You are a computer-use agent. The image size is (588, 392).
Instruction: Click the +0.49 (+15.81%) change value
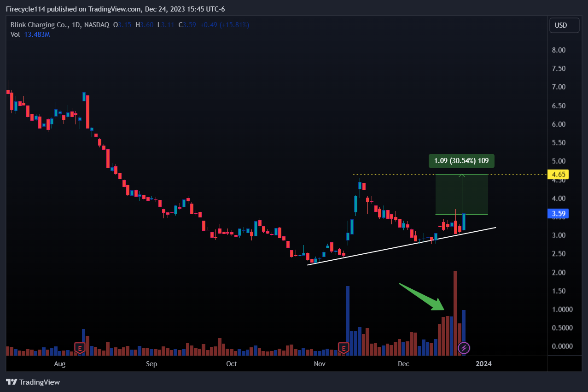click(x=224, y=25)
